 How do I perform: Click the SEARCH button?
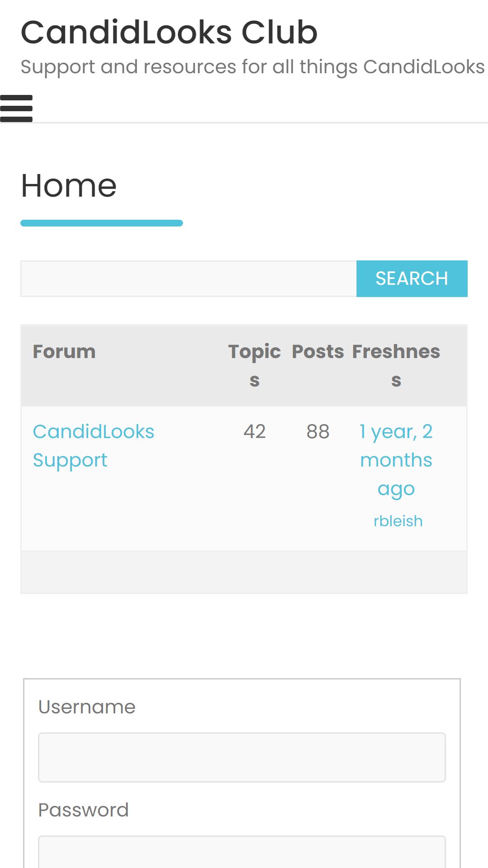click(x=412, y=278)
